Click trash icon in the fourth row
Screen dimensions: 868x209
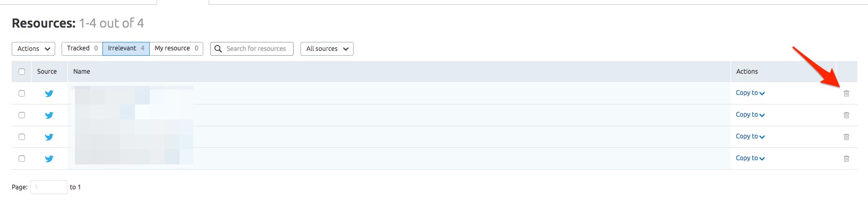pyautogui.click(x=846, y=159)
